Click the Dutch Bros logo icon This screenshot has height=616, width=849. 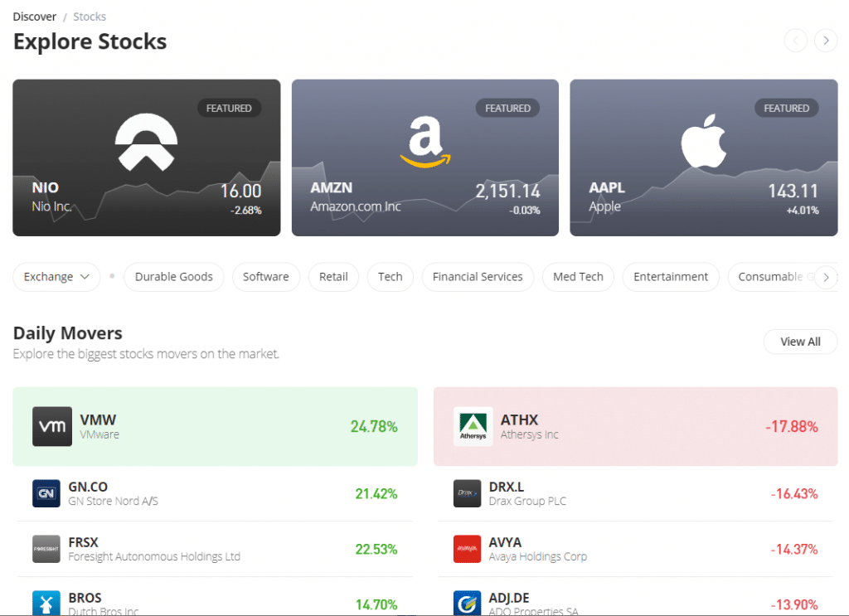click(x=46, y=602)
